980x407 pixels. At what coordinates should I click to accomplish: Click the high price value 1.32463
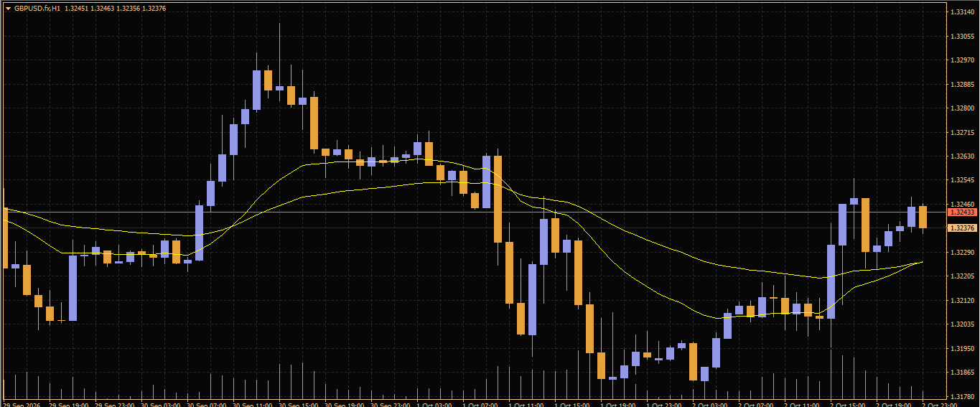coord(102,9)
